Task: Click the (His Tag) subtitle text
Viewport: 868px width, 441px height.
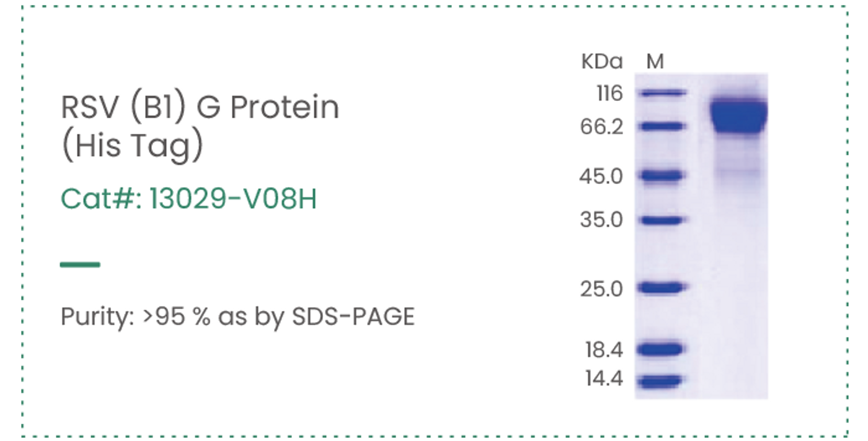Action: pos(132,146)
